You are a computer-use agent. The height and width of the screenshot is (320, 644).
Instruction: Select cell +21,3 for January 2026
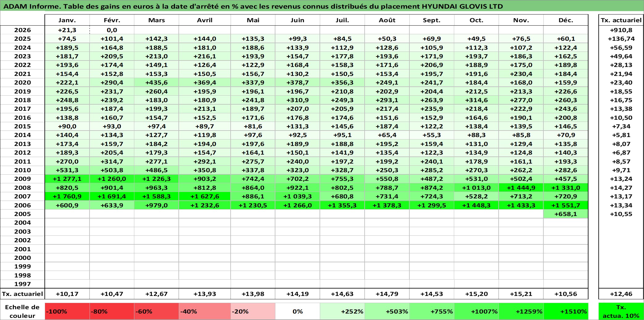point(67,30)
